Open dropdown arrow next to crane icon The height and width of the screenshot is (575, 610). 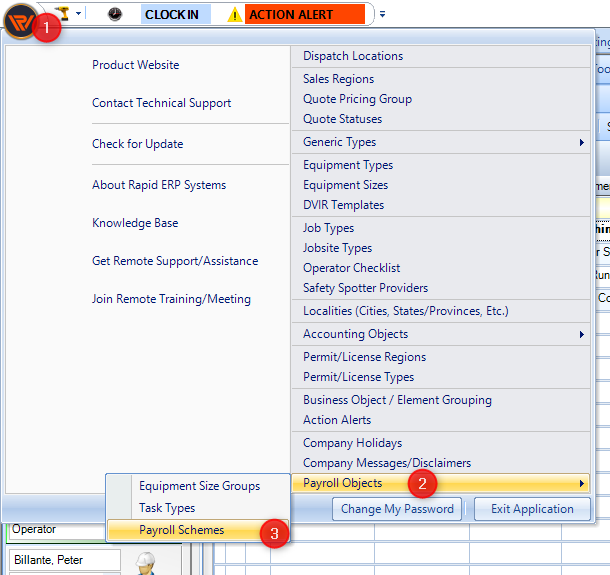click(x=79, y=14)
